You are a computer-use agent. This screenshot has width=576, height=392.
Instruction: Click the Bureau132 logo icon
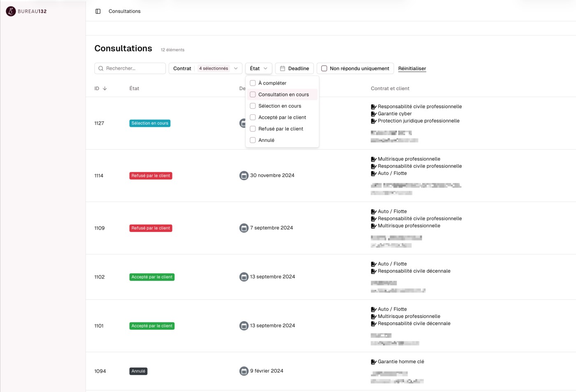[x=10, y=12]
